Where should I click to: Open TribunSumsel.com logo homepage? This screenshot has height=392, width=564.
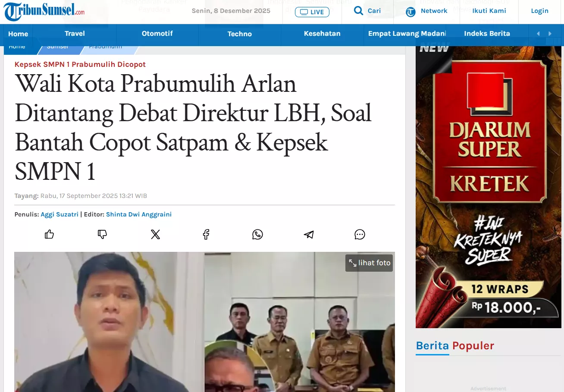[x=44, y=11]
